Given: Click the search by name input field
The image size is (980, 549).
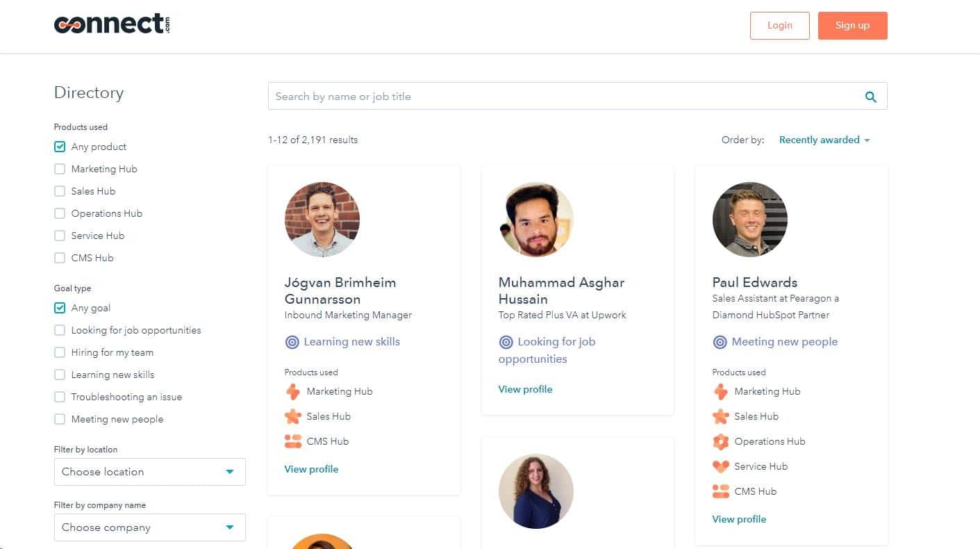Looking at the screenshot, I should tap(563, 97).
